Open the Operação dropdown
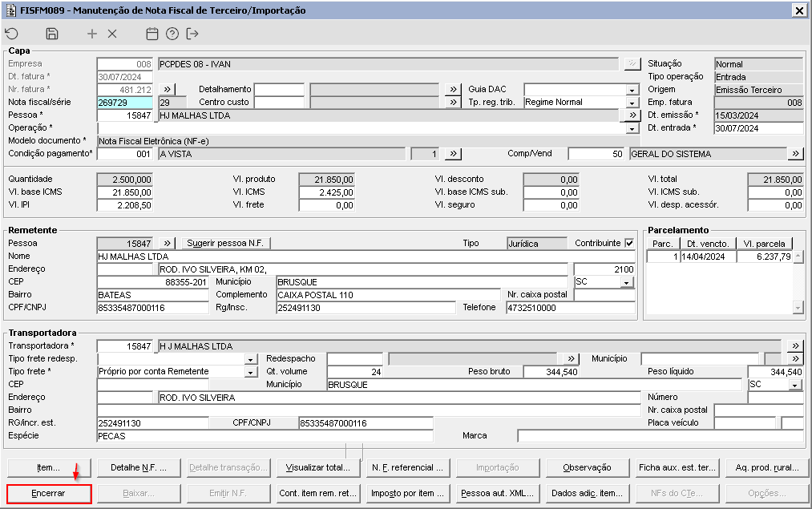This screenshot has height=509, width=812. (632, 128)
